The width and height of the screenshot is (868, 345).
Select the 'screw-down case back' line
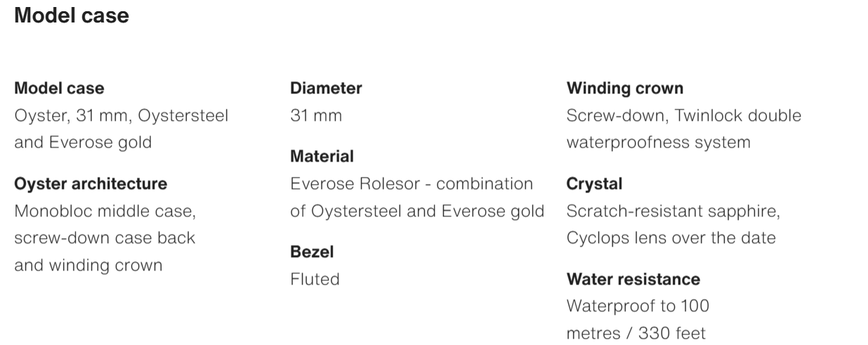click(x=105, y=237)
